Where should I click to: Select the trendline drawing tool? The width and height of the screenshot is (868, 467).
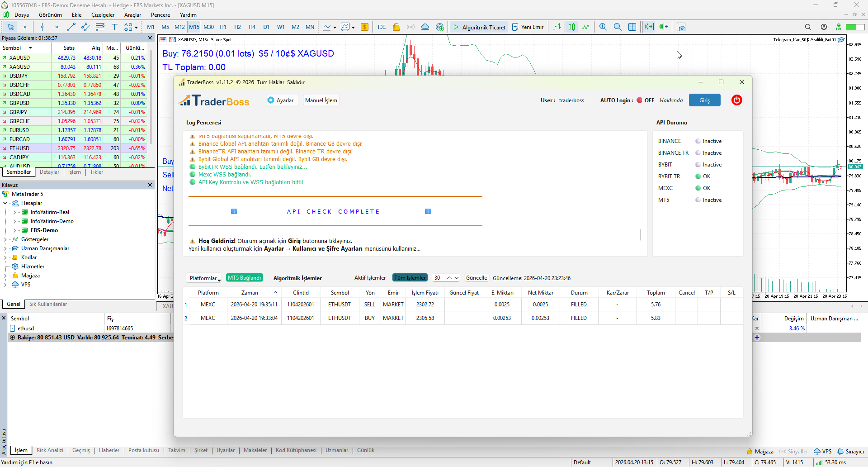pyautogui.click(x=71, y=27)
